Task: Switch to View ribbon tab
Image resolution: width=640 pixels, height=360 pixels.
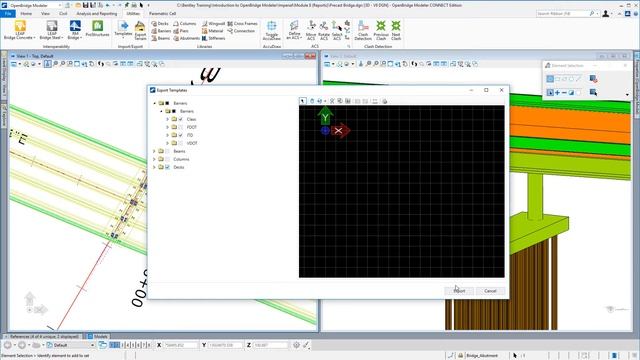Action: pos(45,13)
